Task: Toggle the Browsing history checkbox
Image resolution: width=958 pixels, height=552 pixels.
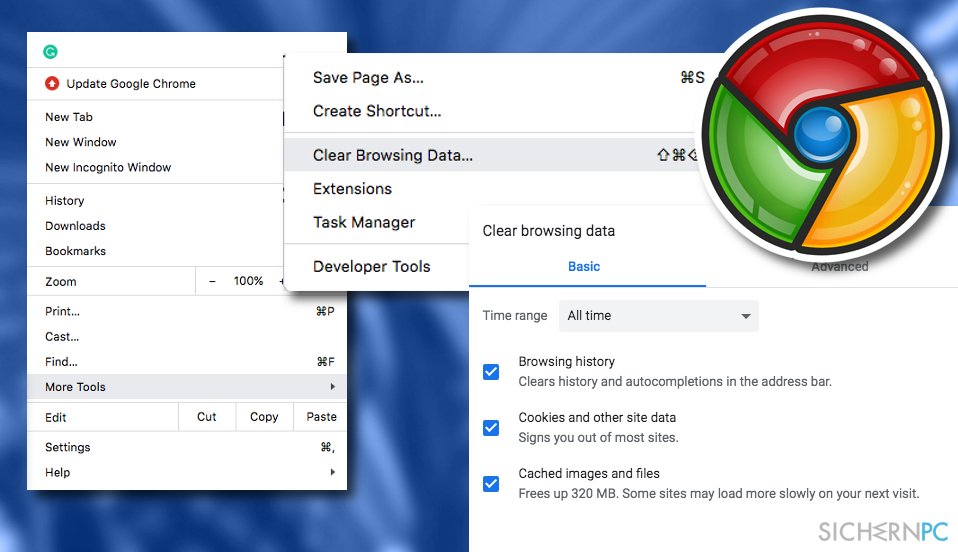Action: point(491,372)
